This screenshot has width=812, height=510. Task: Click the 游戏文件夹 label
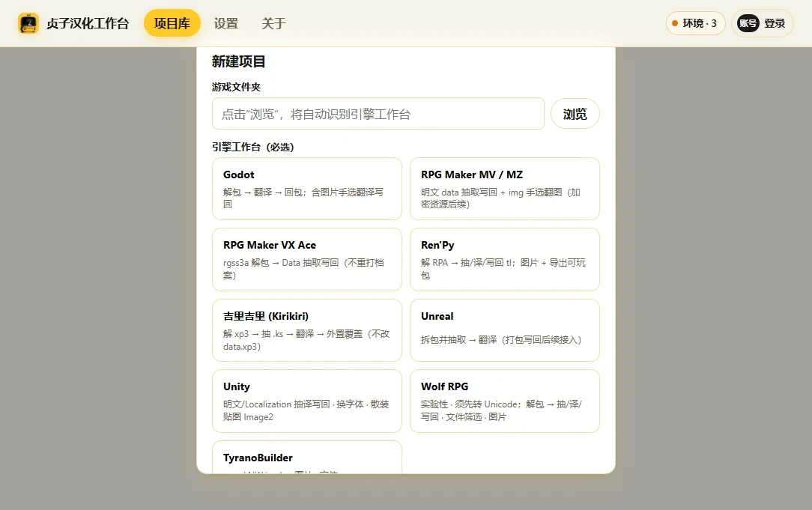tap(236, 87)
